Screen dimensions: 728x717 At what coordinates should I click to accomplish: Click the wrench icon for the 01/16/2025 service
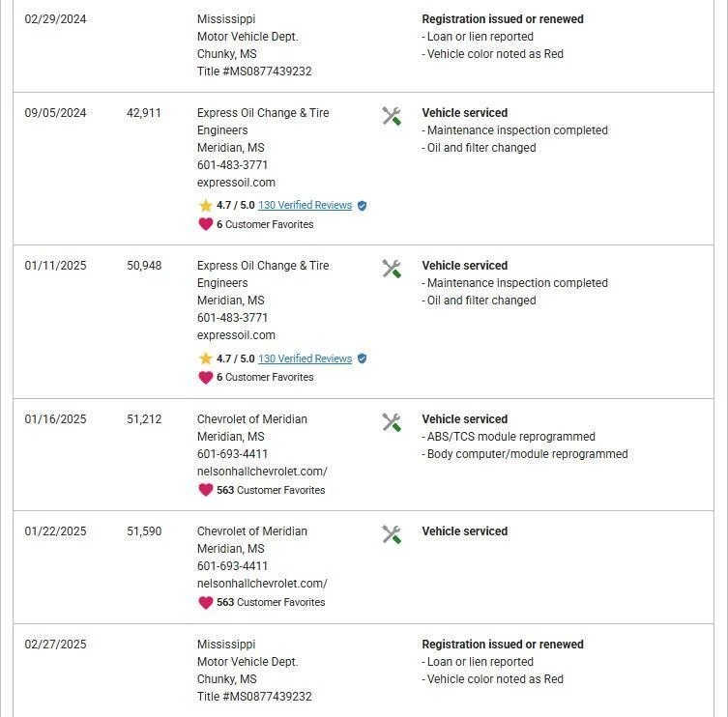[392, 422]
